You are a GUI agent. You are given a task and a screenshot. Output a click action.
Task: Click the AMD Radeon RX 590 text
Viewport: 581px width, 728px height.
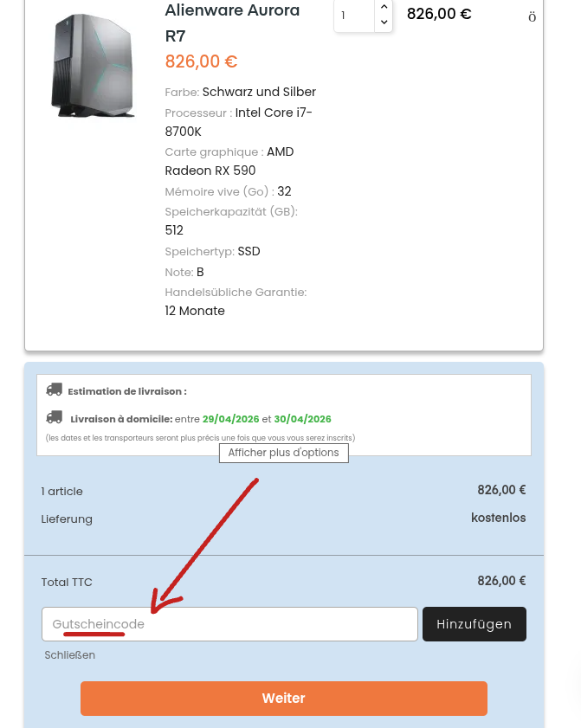click(229, 161)
